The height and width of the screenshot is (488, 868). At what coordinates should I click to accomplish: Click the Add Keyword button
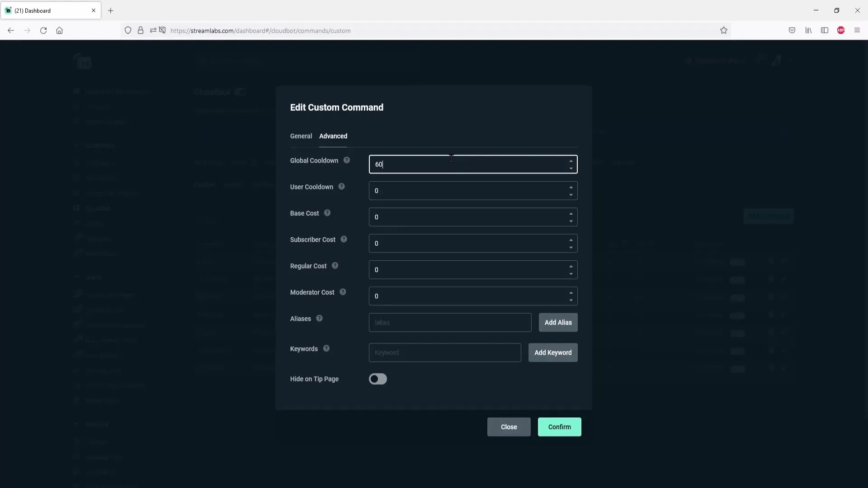[553, 352]
